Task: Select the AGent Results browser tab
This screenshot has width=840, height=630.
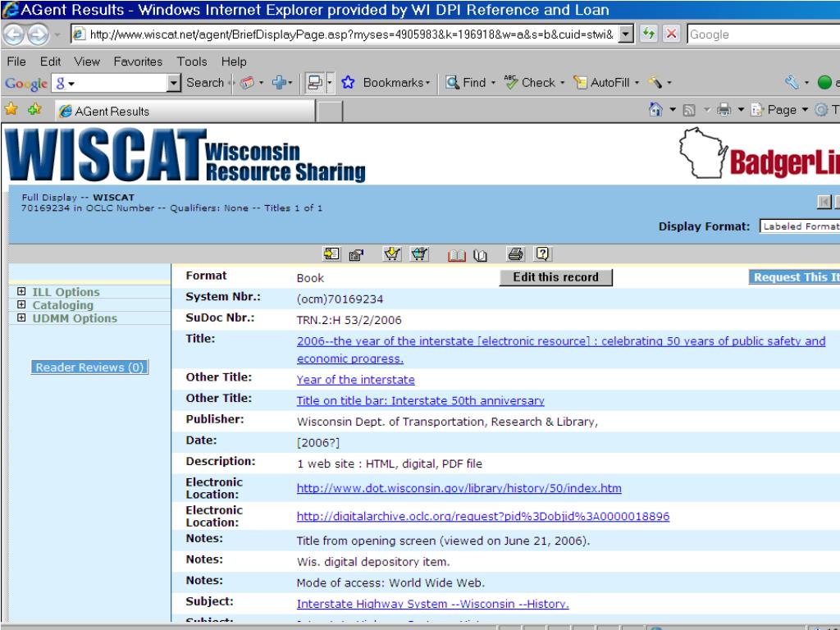Action: click(185, 111)
